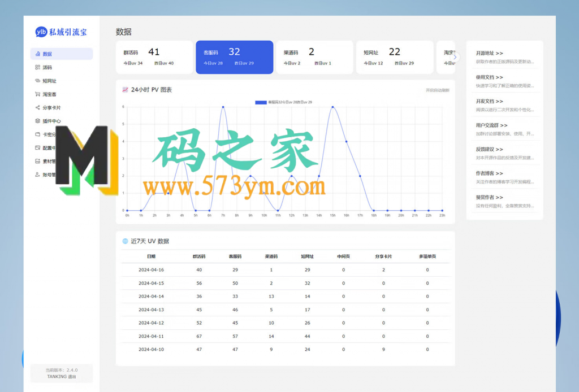579x392 pixels.
Task: Click the 短网址 link icon in sidebar
Action: (x=38, y=81)
